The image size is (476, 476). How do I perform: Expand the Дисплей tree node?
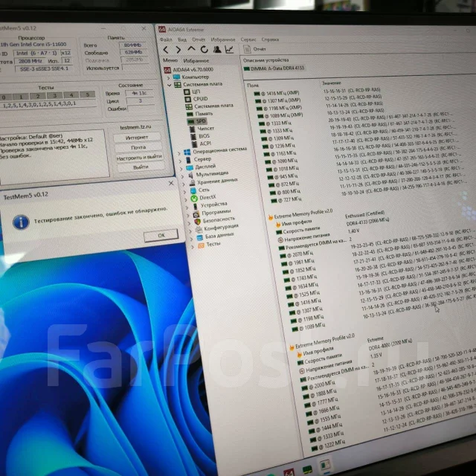coord(181,169)
